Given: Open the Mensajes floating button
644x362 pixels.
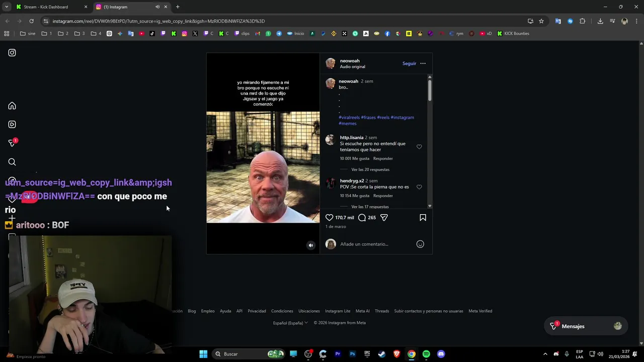Looking at the screenshot, I should click(x=586, y=326).
